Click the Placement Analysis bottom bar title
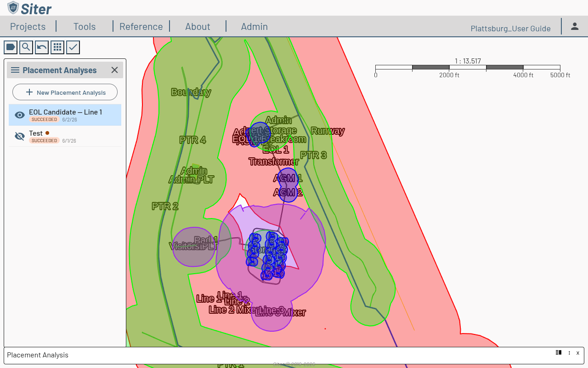Viewport: 588px width, 368px height. coord(38,355)
